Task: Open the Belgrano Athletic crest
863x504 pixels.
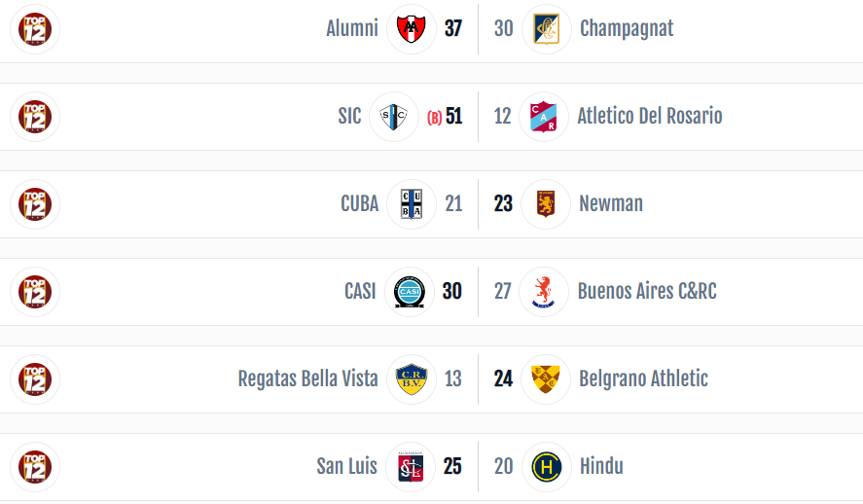Action: (x=546, y=378)
